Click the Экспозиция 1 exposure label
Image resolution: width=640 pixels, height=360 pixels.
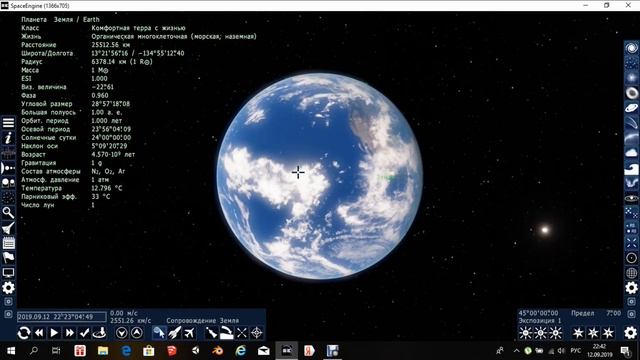(x=540, y=321)
